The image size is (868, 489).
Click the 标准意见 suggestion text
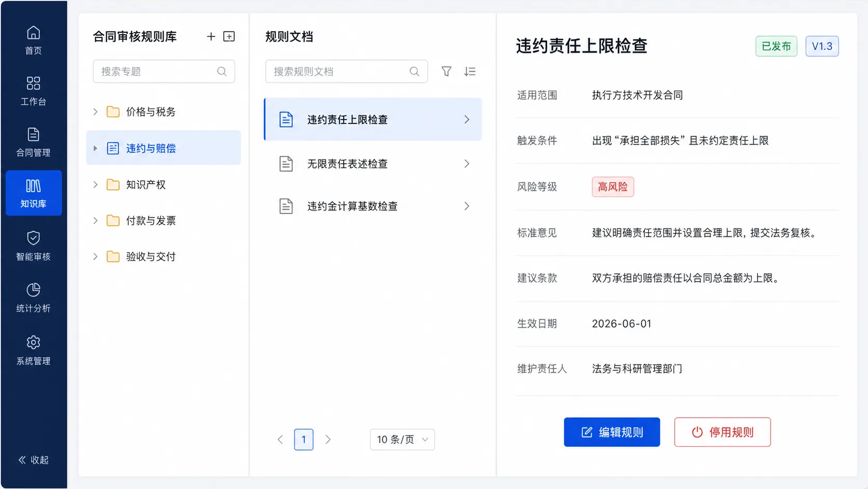705,233
